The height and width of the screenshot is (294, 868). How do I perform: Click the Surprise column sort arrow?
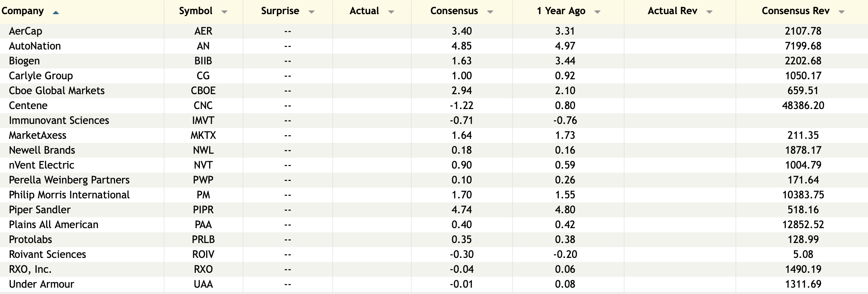[312, 12]
